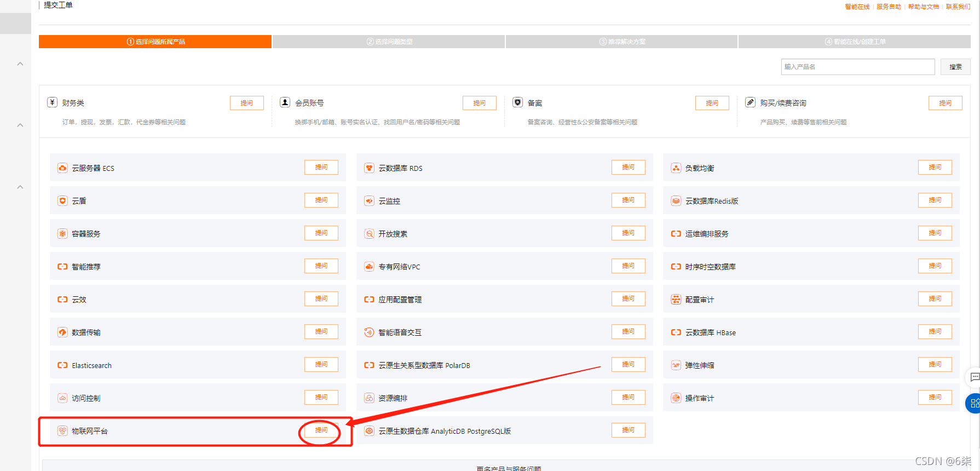Select step 4 智能在线/创建工单 tab
The image size is (980, 471).
pos(855,42)
